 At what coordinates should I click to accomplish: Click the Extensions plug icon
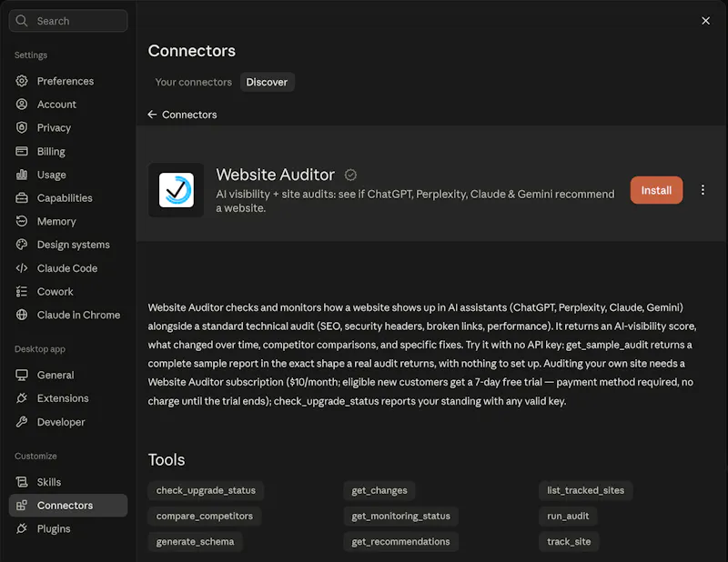[x=21, y=398]
